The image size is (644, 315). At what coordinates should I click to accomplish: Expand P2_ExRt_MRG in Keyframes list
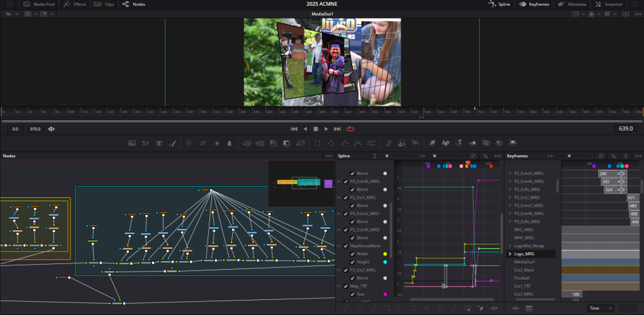[x=510, y=189]
